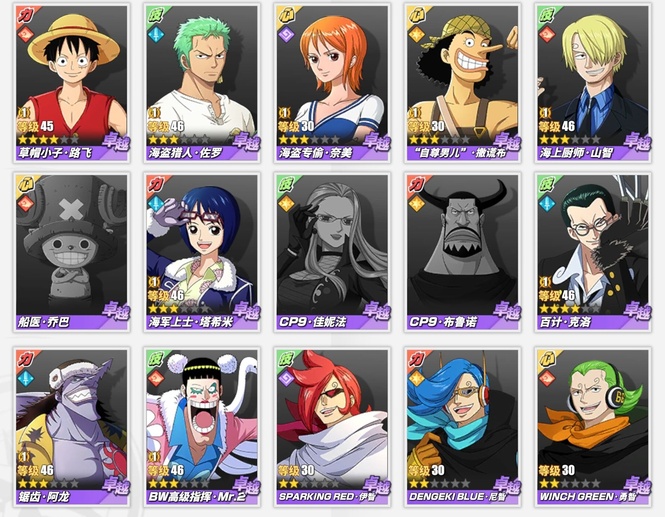Select the greyed-out 船医·乔巴 card
665x517 pixels.
click(72, 252)
